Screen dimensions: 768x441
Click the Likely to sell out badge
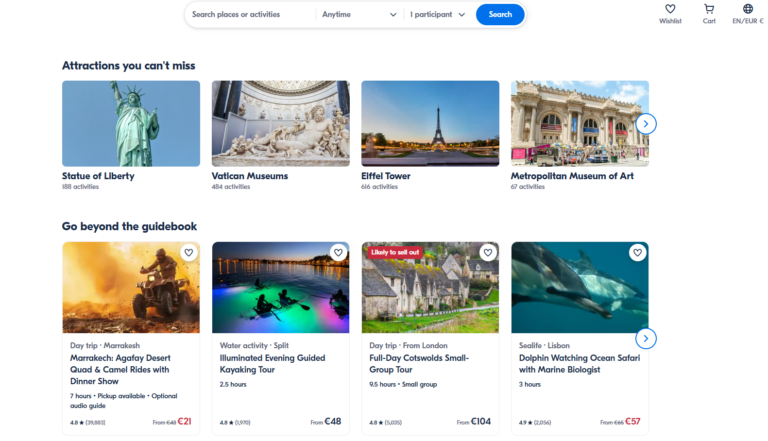[x=395, y=252]
